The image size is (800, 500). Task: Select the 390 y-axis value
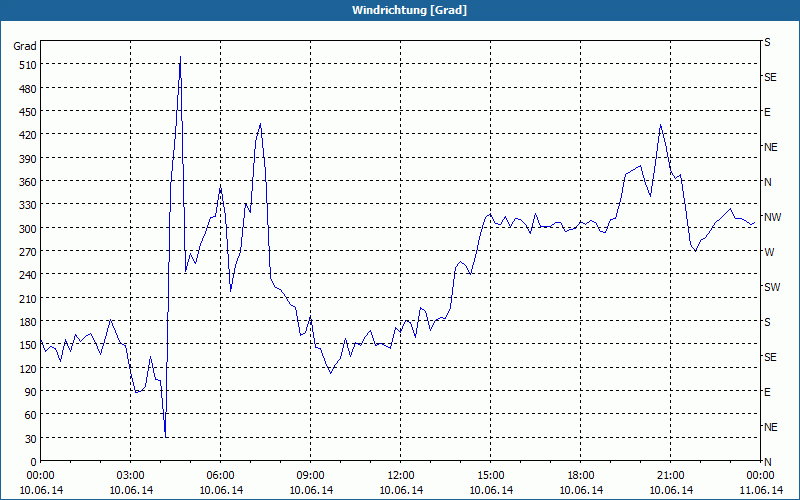point(28,159)
